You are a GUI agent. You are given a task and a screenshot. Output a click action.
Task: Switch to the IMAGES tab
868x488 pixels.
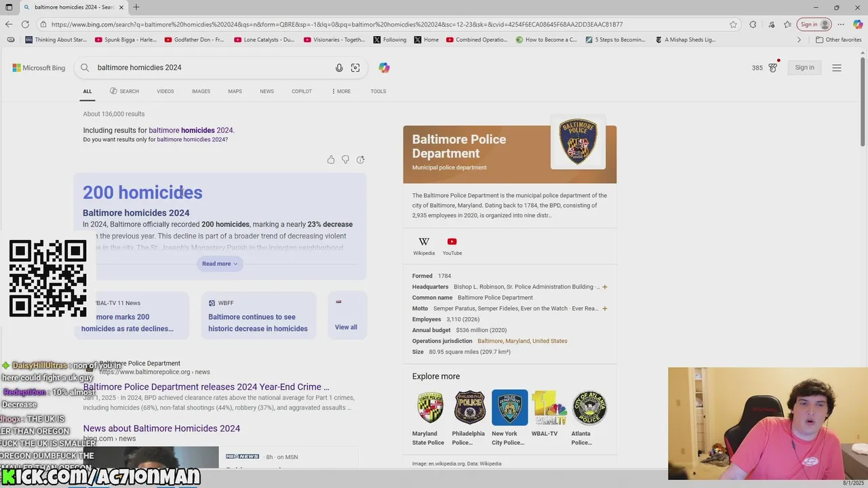coord(201,91)
